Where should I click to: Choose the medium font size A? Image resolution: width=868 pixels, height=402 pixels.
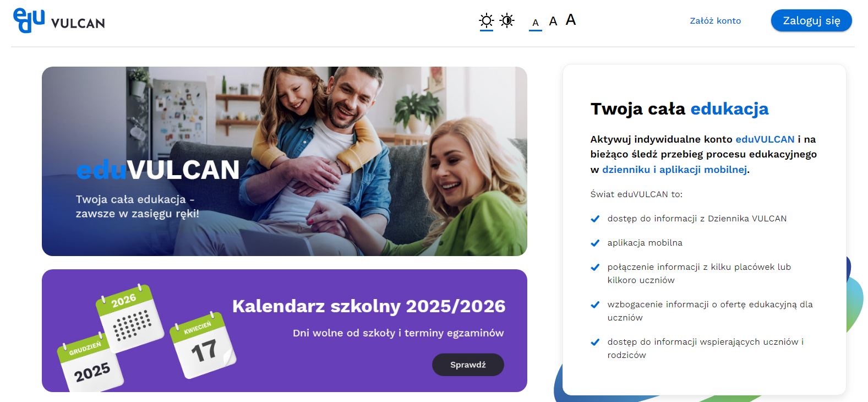(553, 21)
